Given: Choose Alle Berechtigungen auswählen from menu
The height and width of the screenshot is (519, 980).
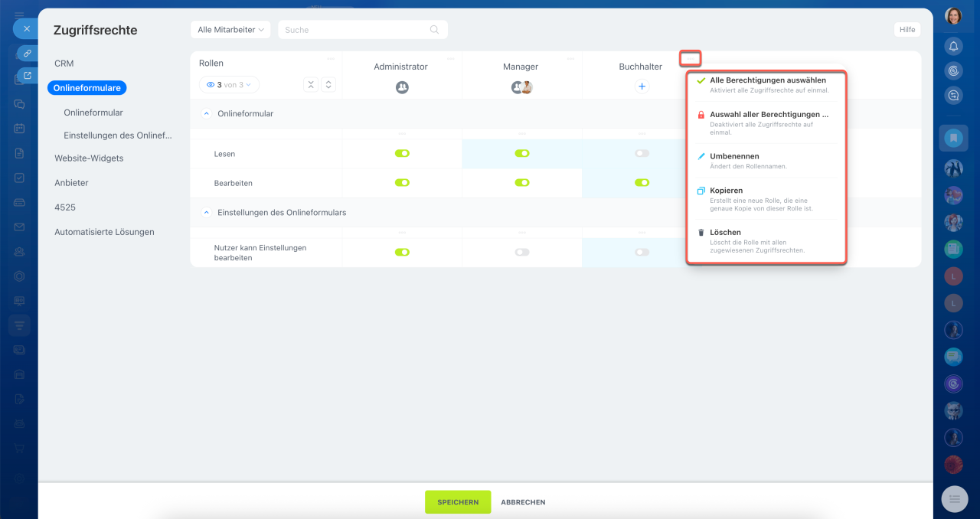Looking at the screenshot, I should (x=766, y=85).
